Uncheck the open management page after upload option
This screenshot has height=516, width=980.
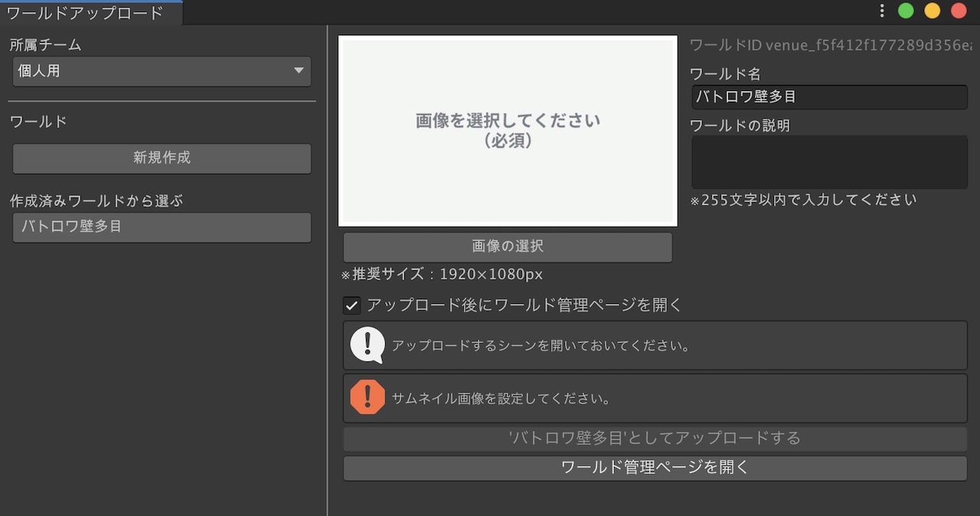click(351, 305)
